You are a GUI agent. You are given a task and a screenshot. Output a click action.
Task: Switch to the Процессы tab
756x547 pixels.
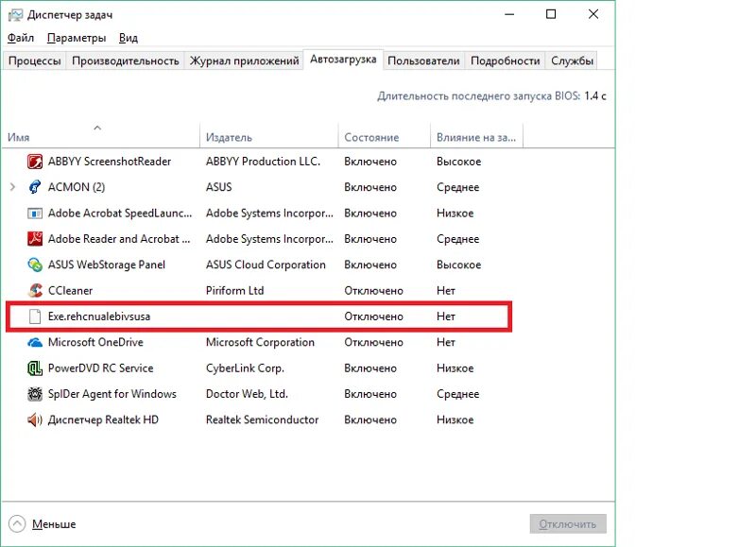pos(35,60)
